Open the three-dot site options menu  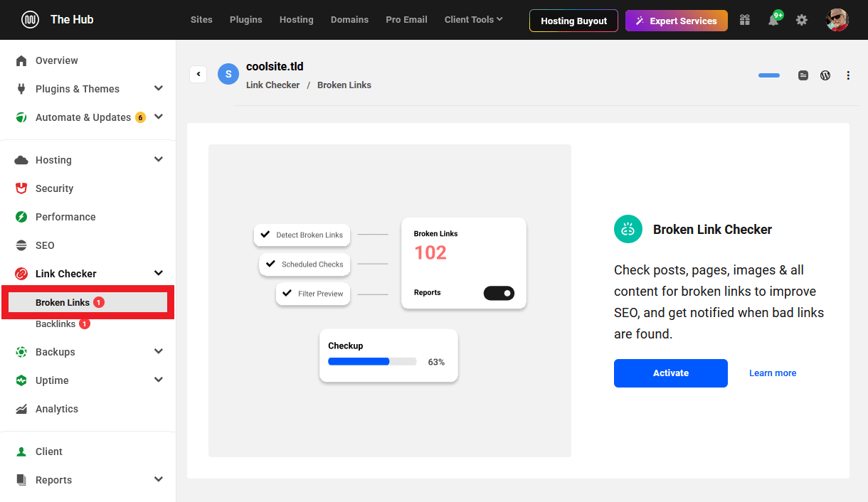click(x=848, y=75)
